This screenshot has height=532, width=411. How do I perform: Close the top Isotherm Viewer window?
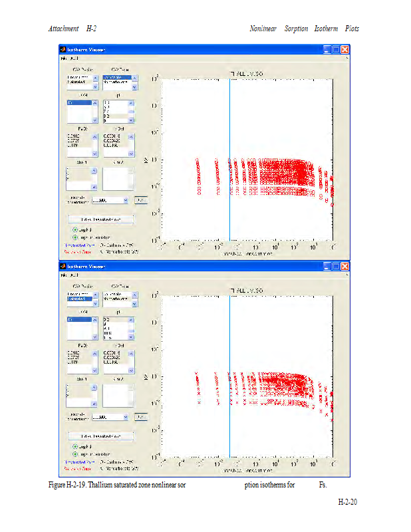point(345,49)
